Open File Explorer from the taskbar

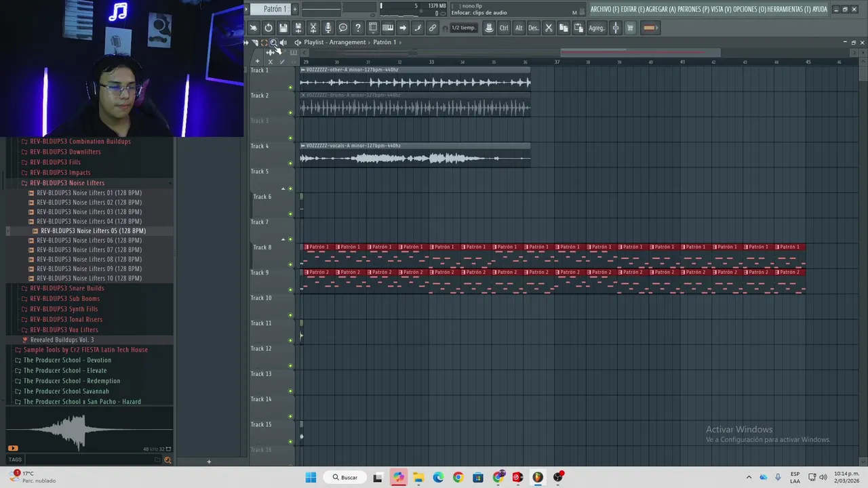click(418, 477)
